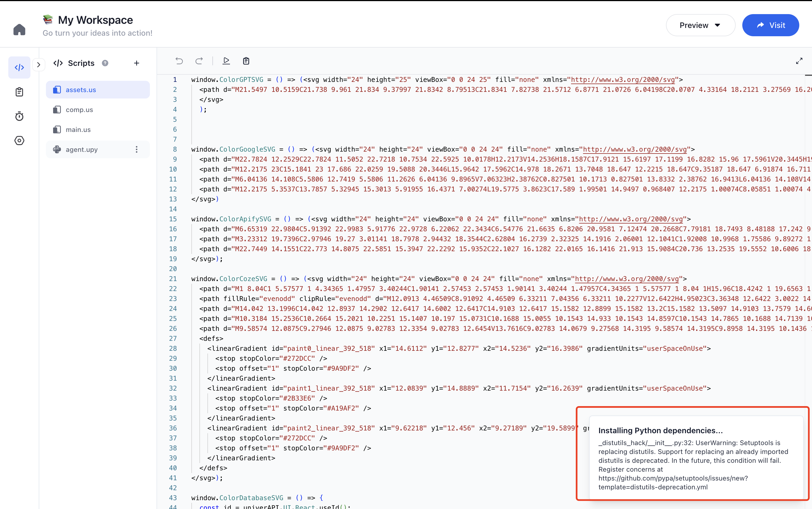The image size is (812, 509).
Task: Open the Scripts code sidebar icon
Action: tap(19, 67)
